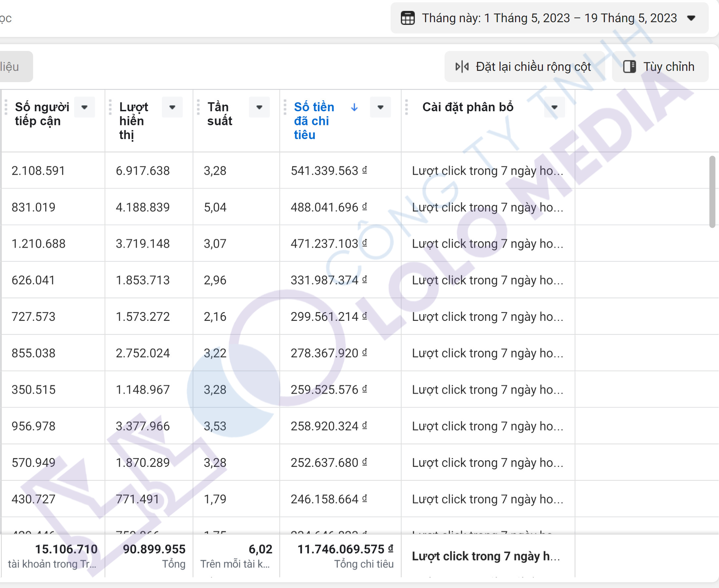The image size is (719, 588).
Task: Open Tần suất column dropdown
Action: [x=259, y=107]
